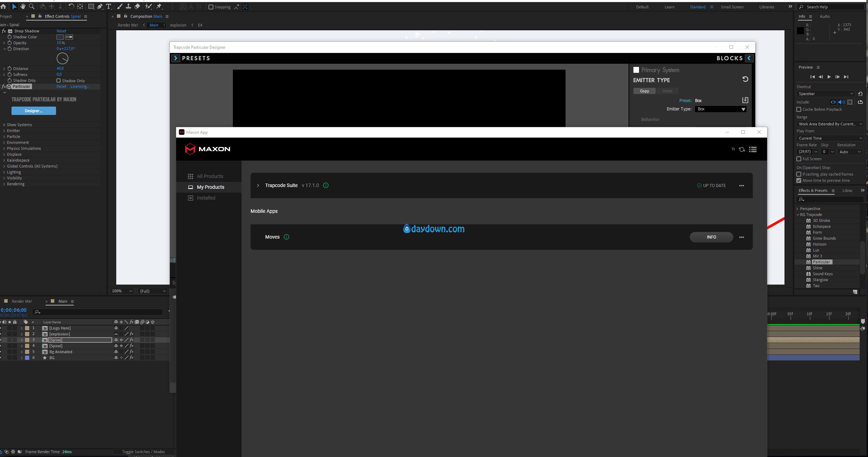Select the Selection arrow tool
The image size is (868, 457).
tap(14, 6)
